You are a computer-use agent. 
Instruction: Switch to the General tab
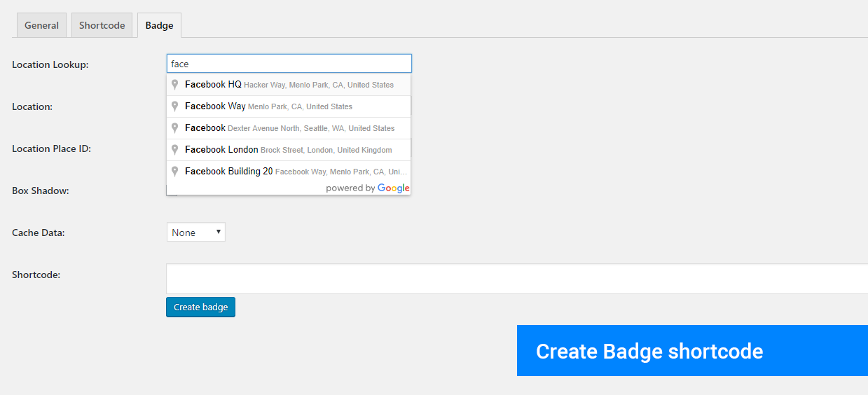(41, 25)
